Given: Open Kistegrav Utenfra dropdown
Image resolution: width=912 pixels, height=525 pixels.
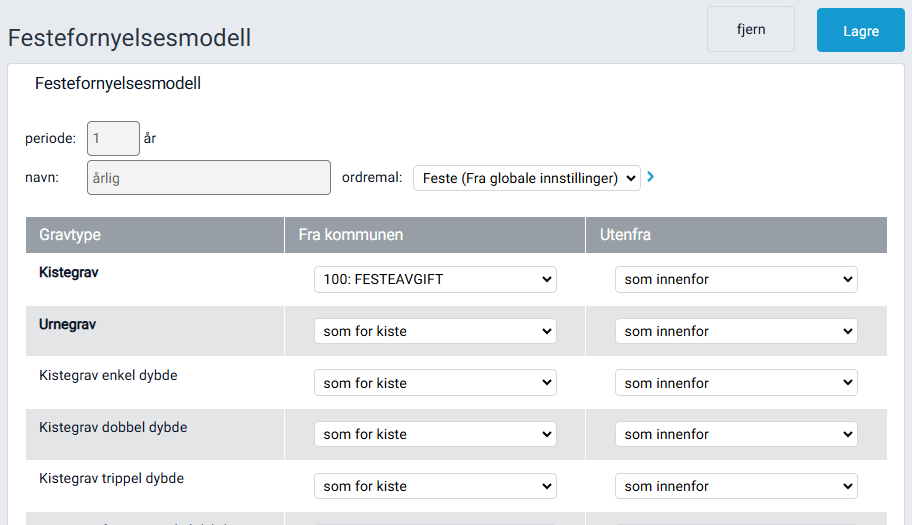Looking at the screenshot, I should pos(736,280).
